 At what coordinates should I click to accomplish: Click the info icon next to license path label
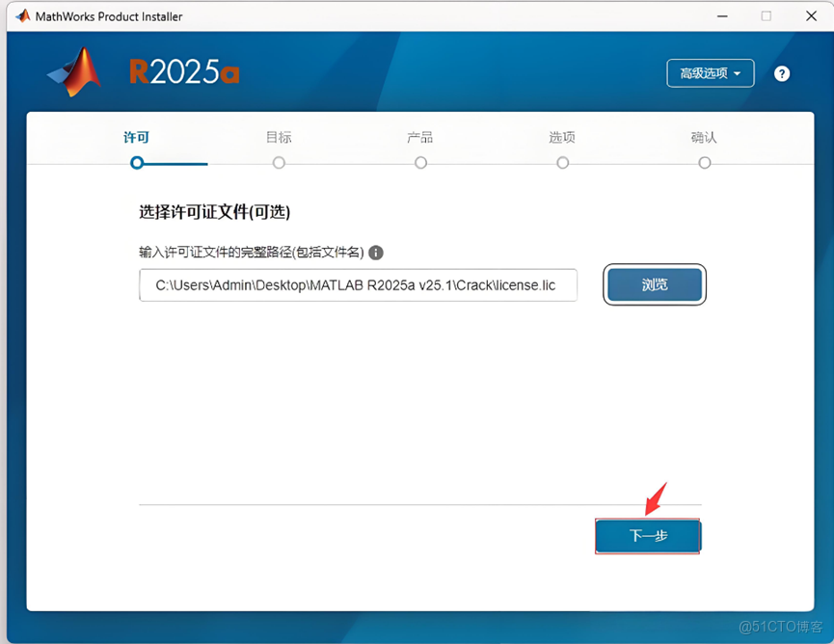coord(375,253)
